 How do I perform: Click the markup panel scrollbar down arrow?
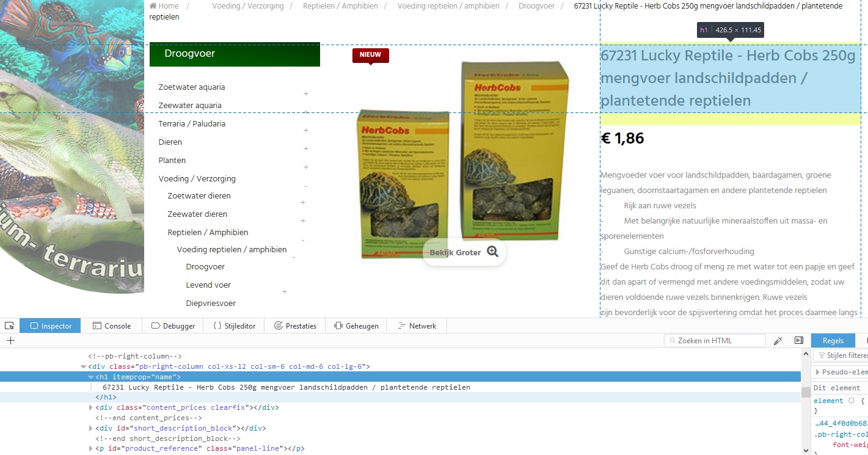(x=806, y=451)
